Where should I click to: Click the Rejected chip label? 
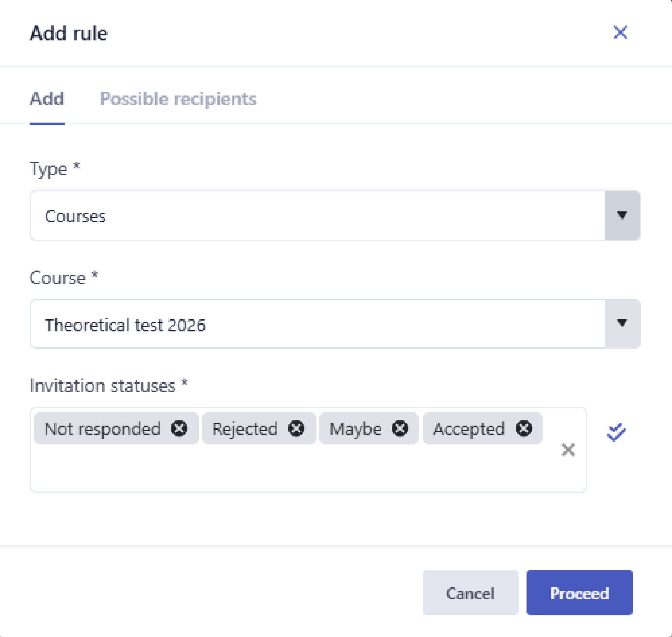coord(245,429)
